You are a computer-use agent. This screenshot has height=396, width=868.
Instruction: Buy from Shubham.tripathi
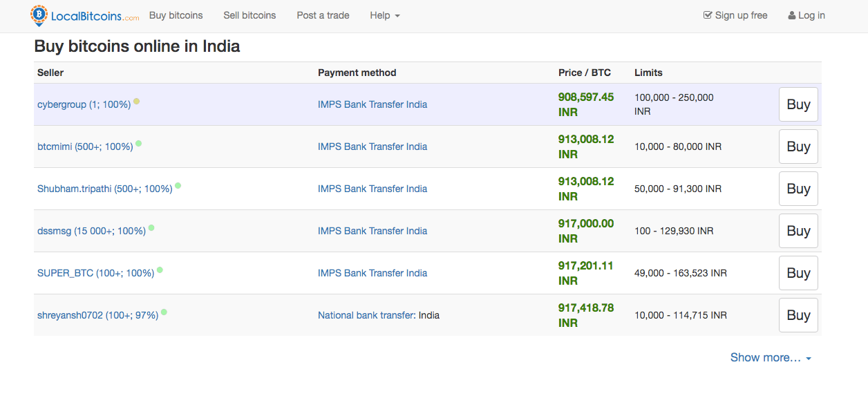coord(798,189)
